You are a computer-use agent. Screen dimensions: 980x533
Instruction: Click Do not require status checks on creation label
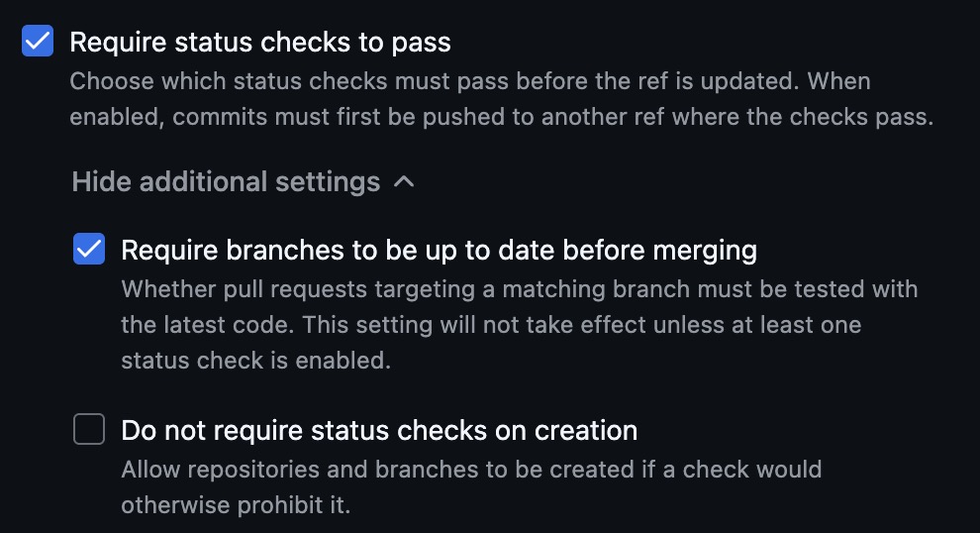pyautogui.click(x=379, y=431)
